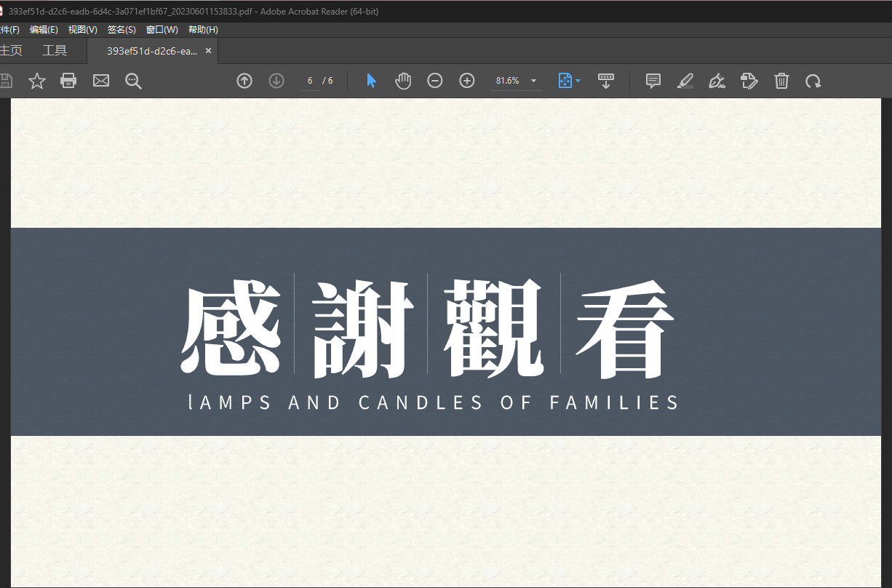
Task: Go to the previous page
Action: click(244, 81)
